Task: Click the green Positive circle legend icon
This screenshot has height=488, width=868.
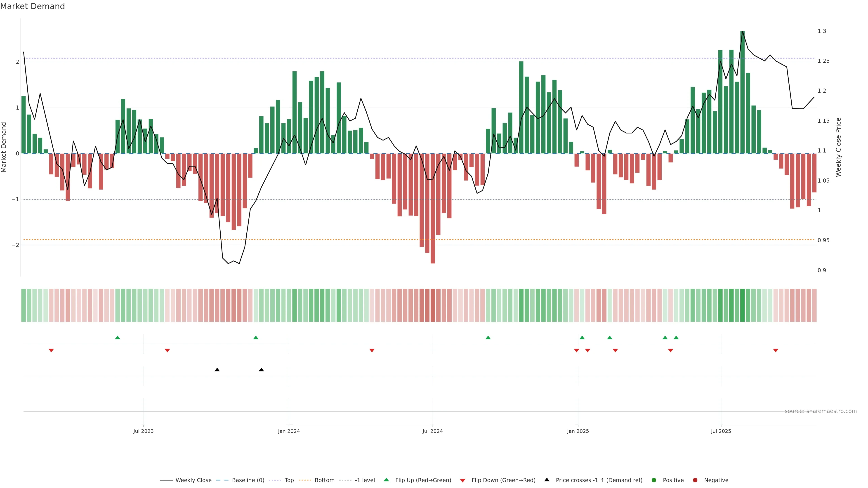Action: (654, 480)
